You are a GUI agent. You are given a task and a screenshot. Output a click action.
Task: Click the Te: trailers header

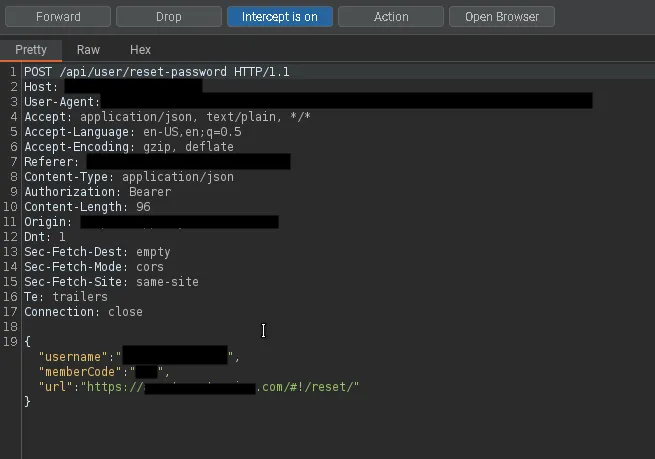point(66,297)
